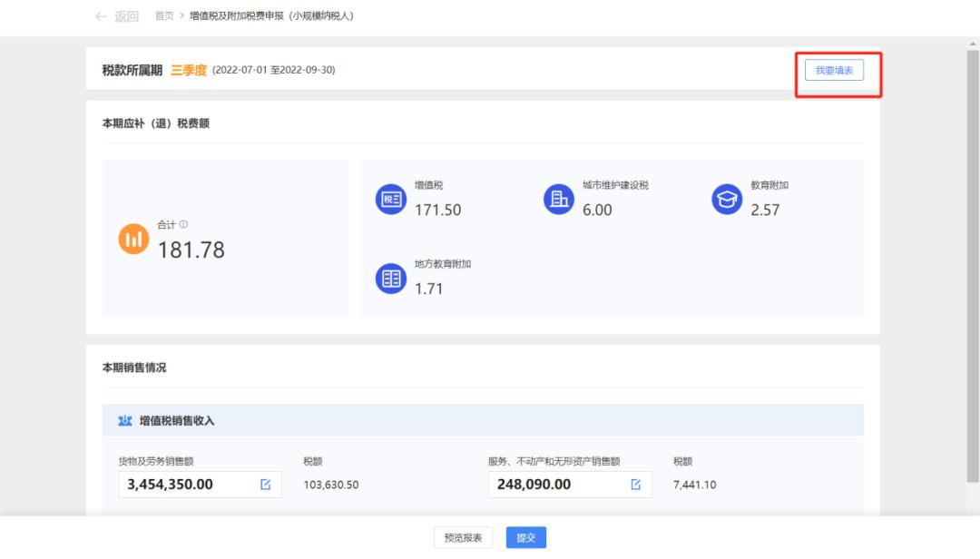Image resolution: width=980 pixels, height=559 pixels.
Task: Edit the 货物及劳务销售额 amount via pencil icon
Action: tap(266, 485)
